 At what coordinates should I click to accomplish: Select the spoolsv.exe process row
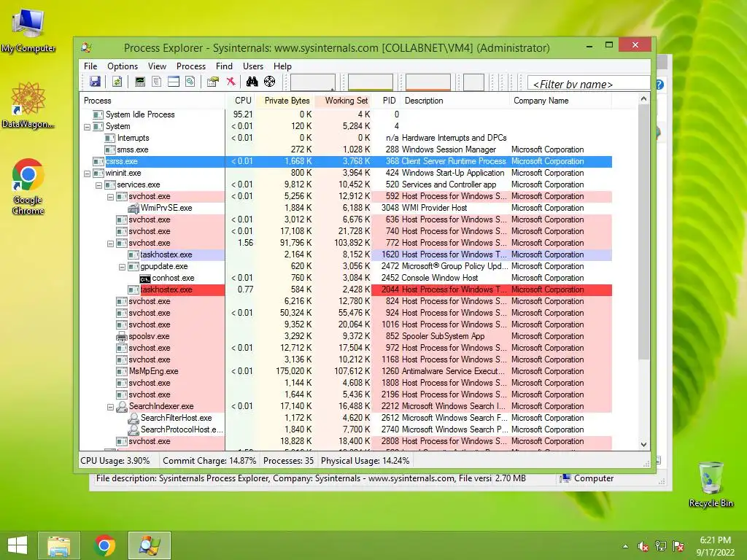pyautogui.click(x=346, y=336)
